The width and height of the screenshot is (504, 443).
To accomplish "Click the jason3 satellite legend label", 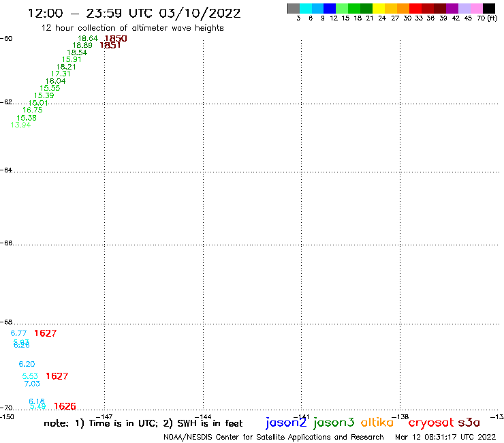I will pyautogui.click(x=334, y=423).
